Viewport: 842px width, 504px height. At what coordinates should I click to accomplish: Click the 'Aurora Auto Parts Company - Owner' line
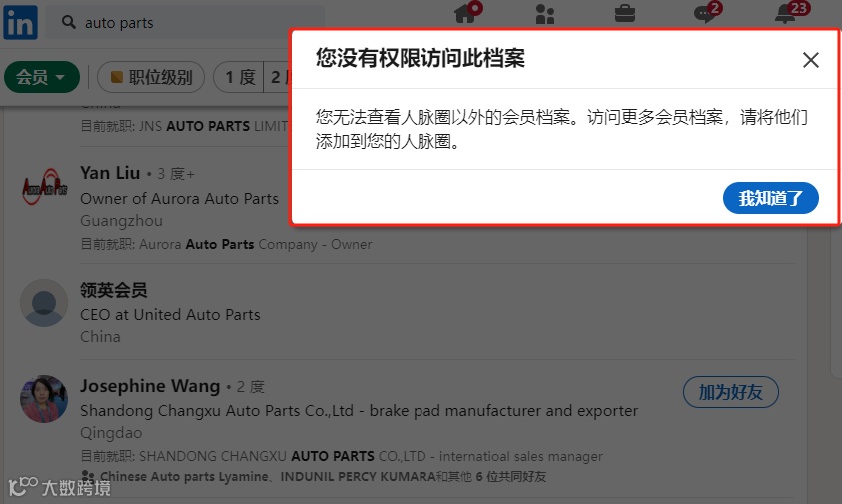click(x=226, y=244)
